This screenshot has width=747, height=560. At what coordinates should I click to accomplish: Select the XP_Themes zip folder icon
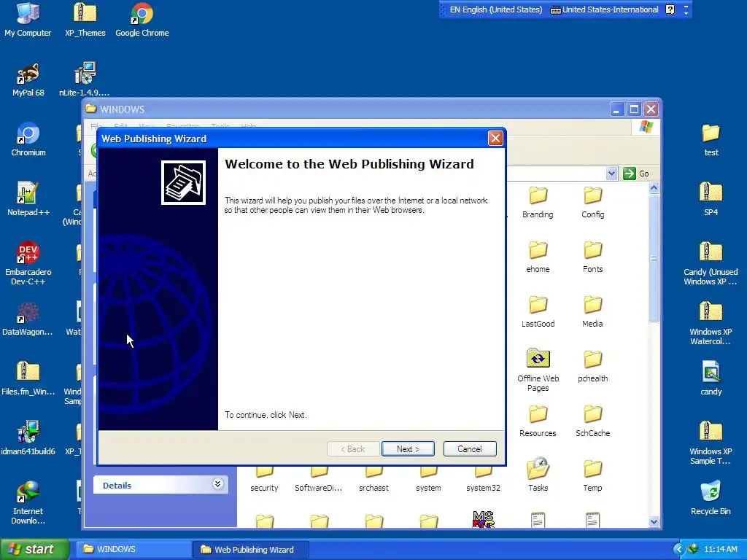pyautogui.click(x=85, y=20)
